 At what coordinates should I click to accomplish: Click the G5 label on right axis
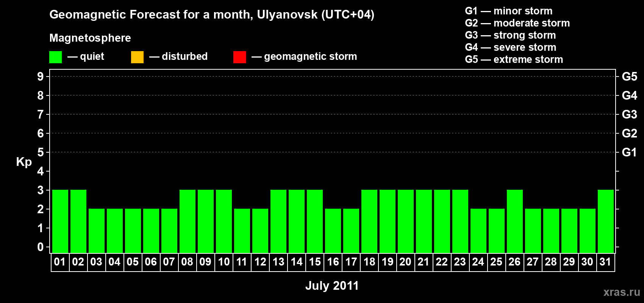point(630,77)
